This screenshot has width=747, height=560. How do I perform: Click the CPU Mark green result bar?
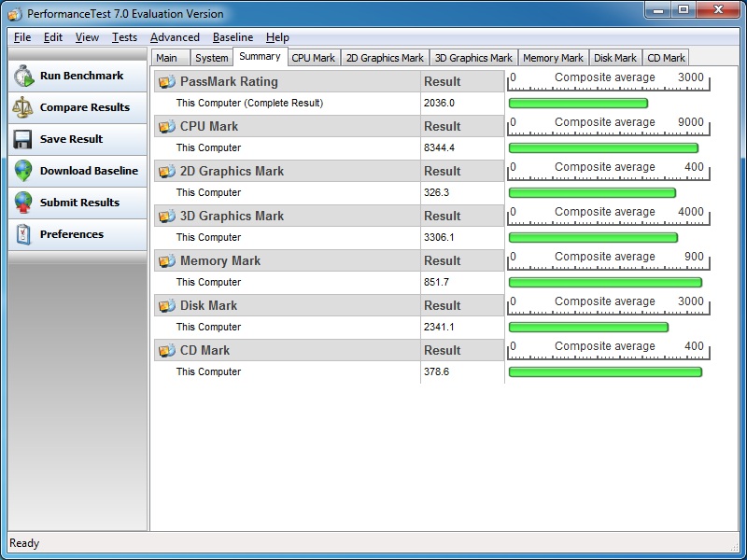pos(603,147)
